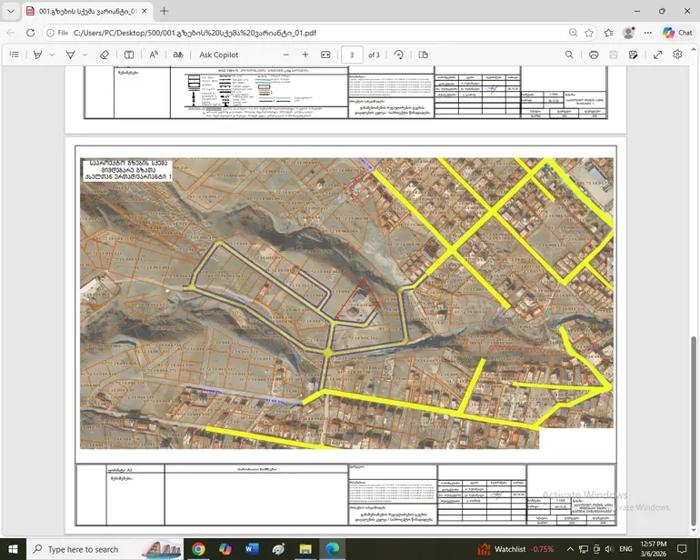
Task: Save the PDF document
Action: pyautogui.click(x=613, y=54)
